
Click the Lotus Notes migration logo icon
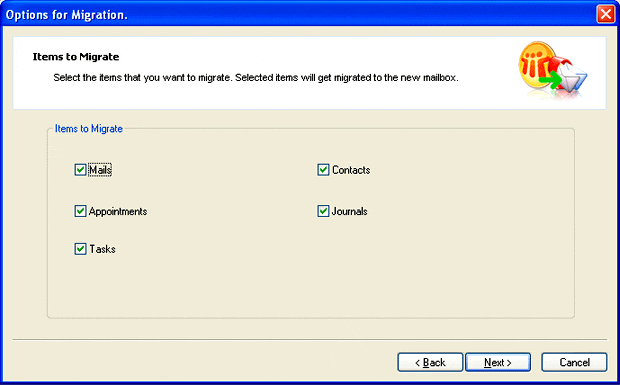point(553,70)
